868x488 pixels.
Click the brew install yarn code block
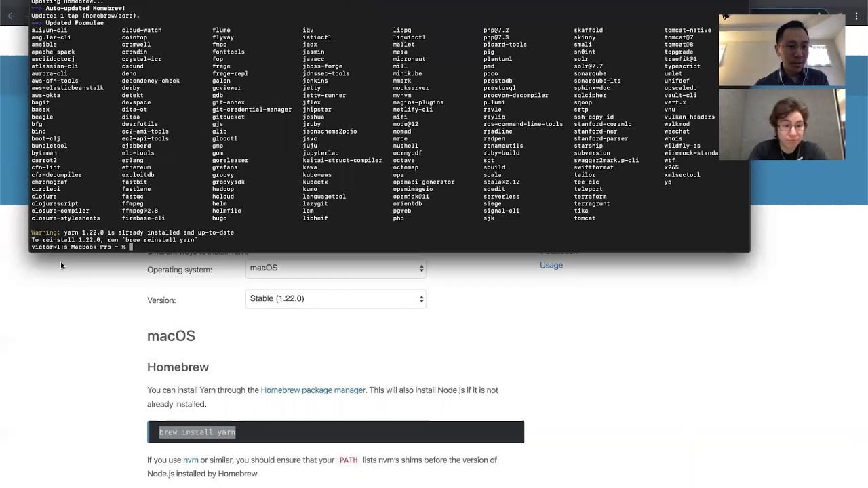point(336,432)
